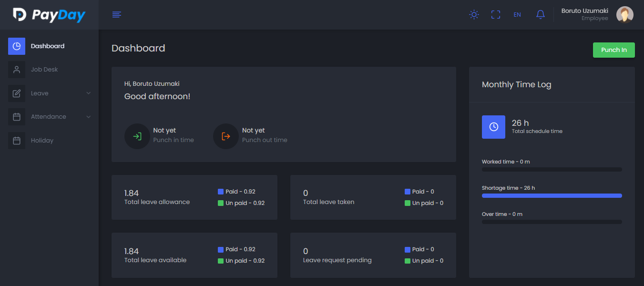Click blue Paid swatch in Leave request pending
This screenshot has height=286, width=644.
[408, 249]
